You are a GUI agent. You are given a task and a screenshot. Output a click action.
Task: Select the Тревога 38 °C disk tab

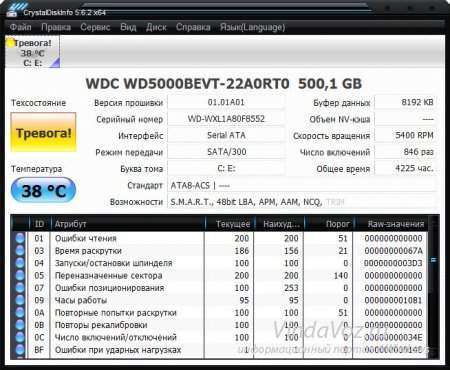(33, 52)
